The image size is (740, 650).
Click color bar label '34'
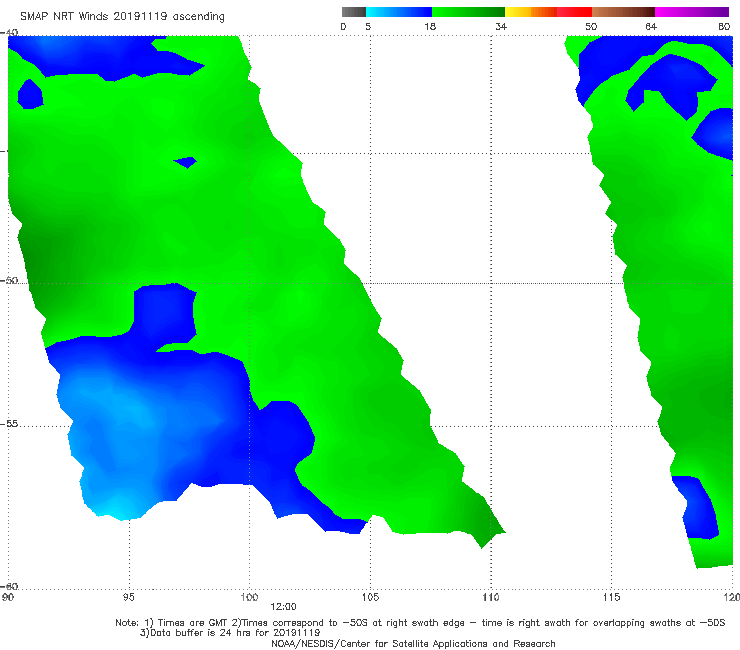pos(501,27)
